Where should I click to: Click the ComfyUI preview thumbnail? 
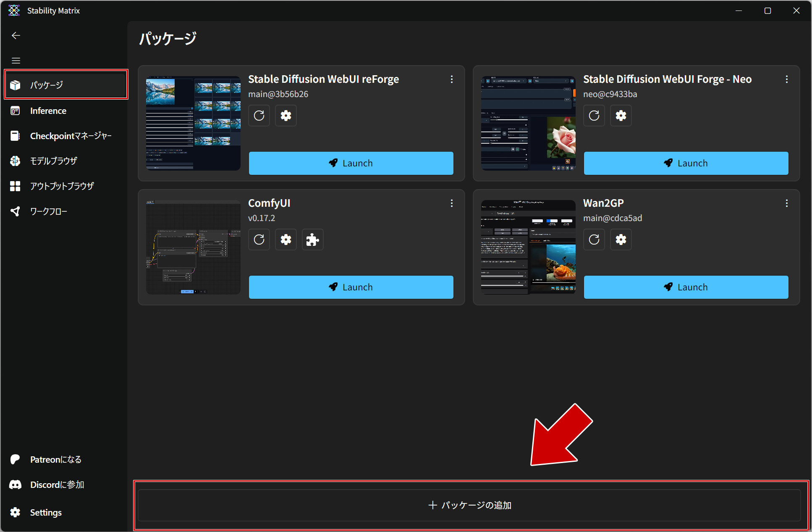click(193, 247)
